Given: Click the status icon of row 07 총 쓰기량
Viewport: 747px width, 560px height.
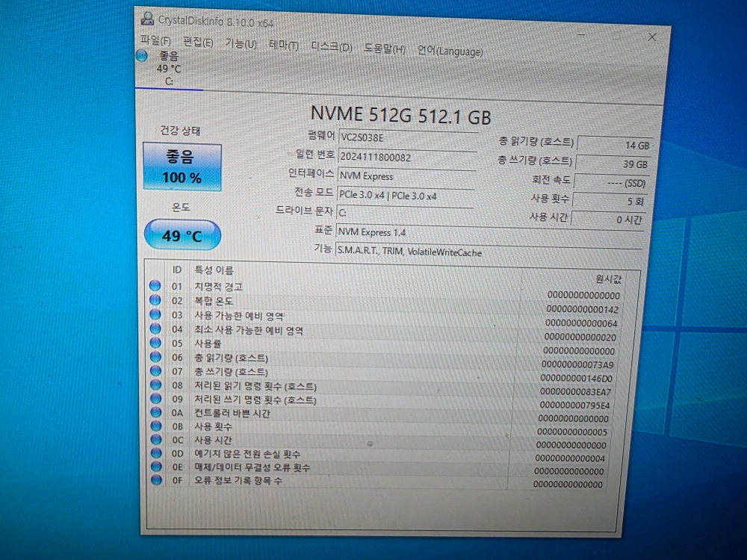Looking at the screenshot, I should click(156, 370).
